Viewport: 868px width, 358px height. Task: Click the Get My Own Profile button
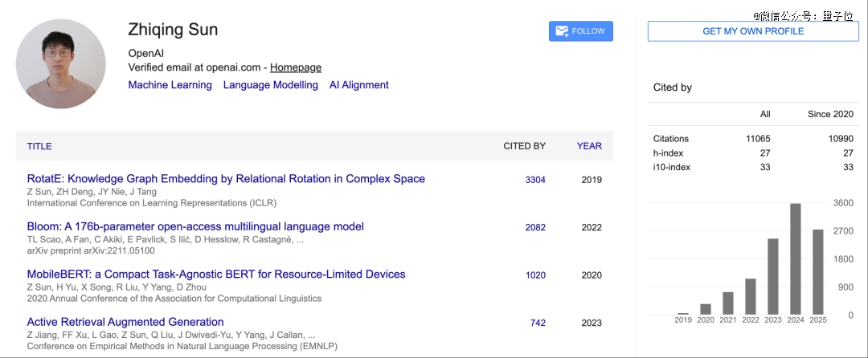(753, 31)
